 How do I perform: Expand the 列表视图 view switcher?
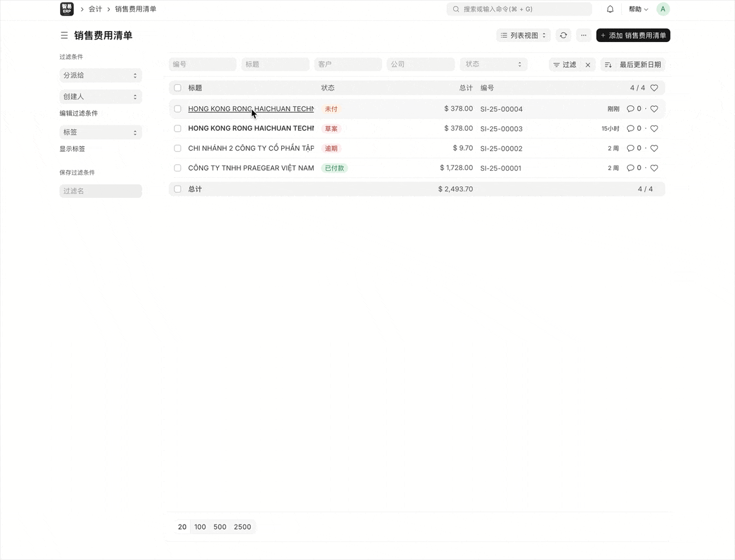click(x=523, y=36)
